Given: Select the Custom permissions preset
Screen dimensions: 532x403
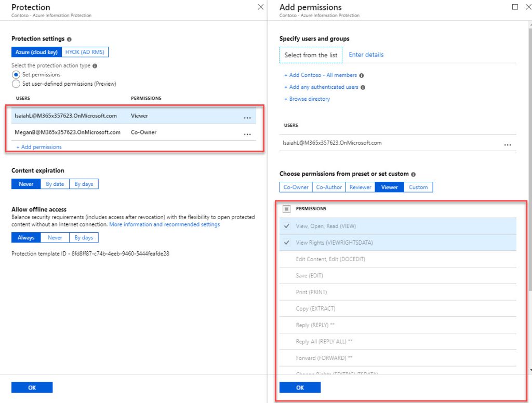Looking at the screenshot, I should tap(418, 186).
